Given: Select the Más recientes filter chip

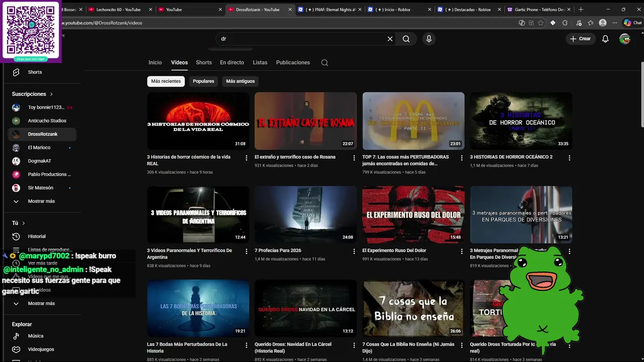Looking at the screenshot, I should click(166, 81).
